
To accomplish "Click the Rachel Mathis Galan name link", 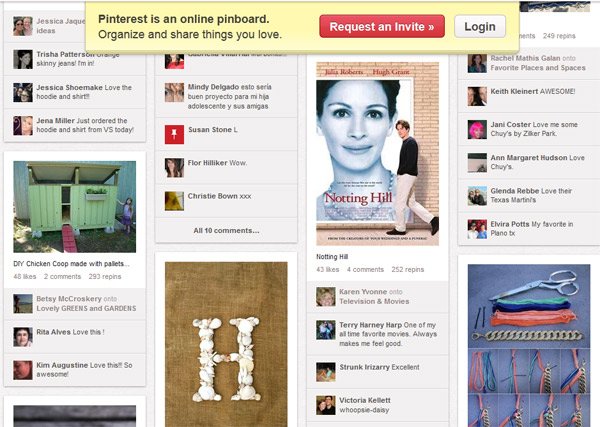I will click(525, 58).
